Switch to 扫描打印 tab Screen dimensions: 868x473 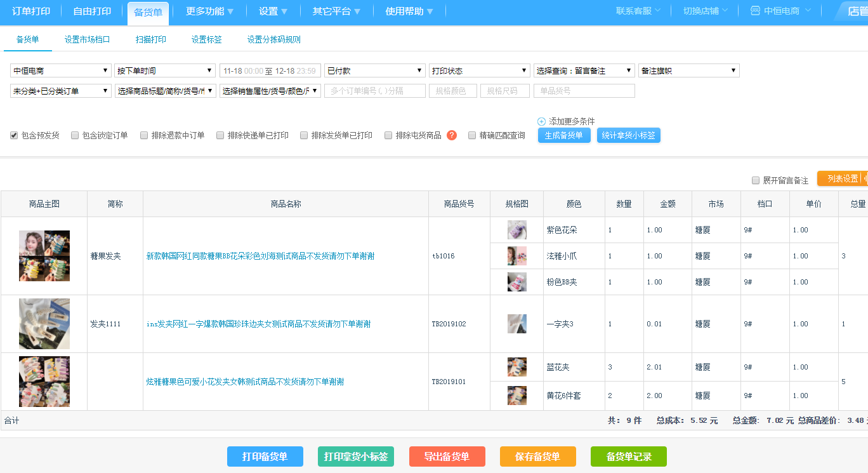tap(151, 39)
